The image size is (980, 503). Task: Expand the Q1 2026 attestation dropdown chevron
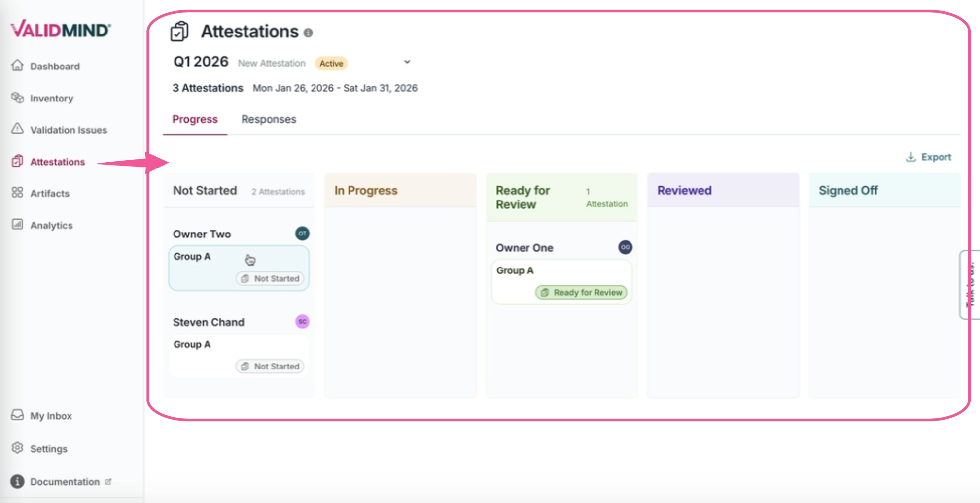pos(407,62)
